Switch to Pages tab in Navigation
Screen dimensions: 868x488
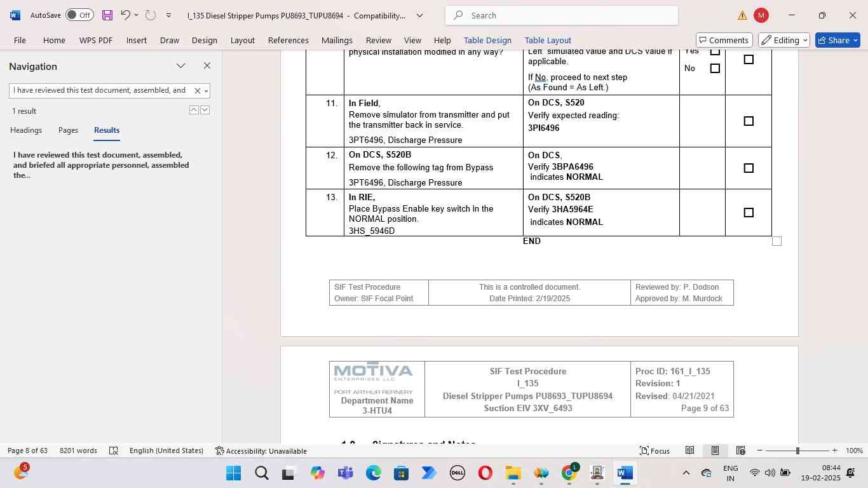tap(68, 130)
